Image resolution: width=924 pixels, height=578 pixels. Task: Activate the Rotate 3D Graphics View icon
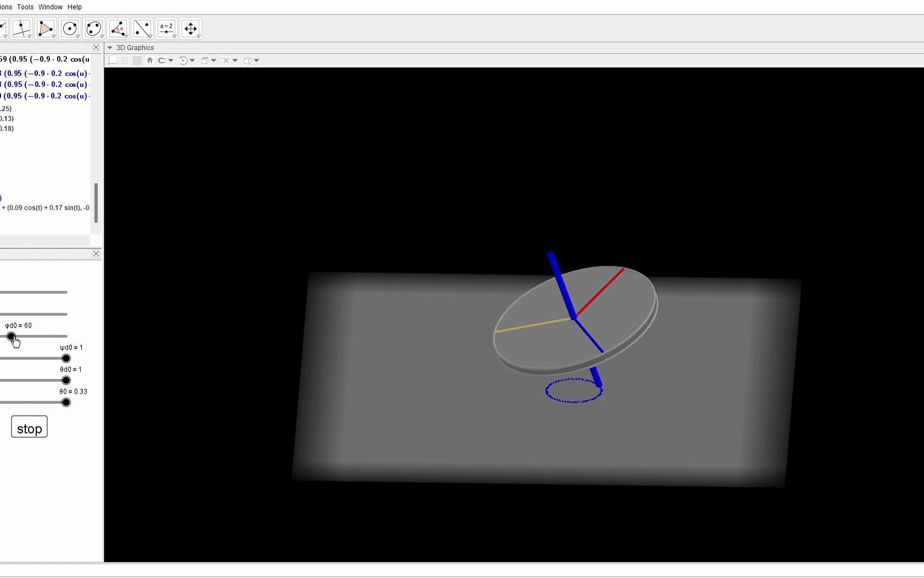183,60
